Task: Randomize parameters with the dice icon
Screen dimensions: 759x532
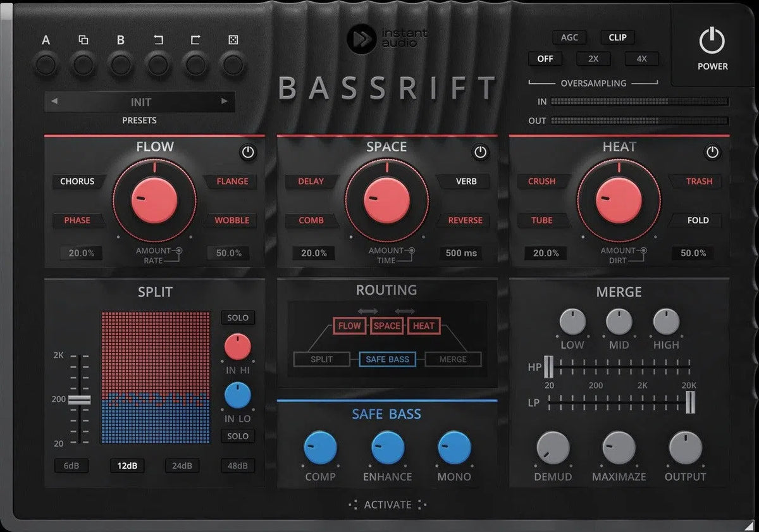Action: [x=234, y=63]
